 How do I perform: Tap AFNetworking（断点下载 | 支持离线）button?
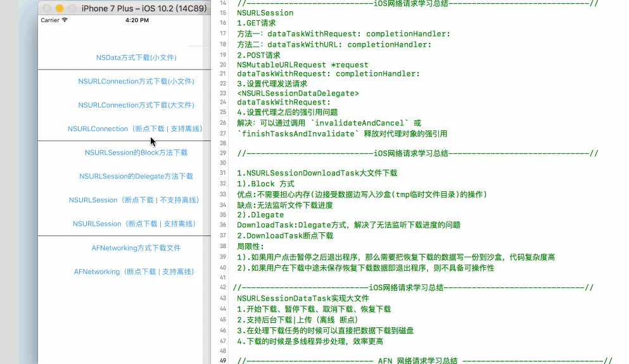[x=134, y=272]
